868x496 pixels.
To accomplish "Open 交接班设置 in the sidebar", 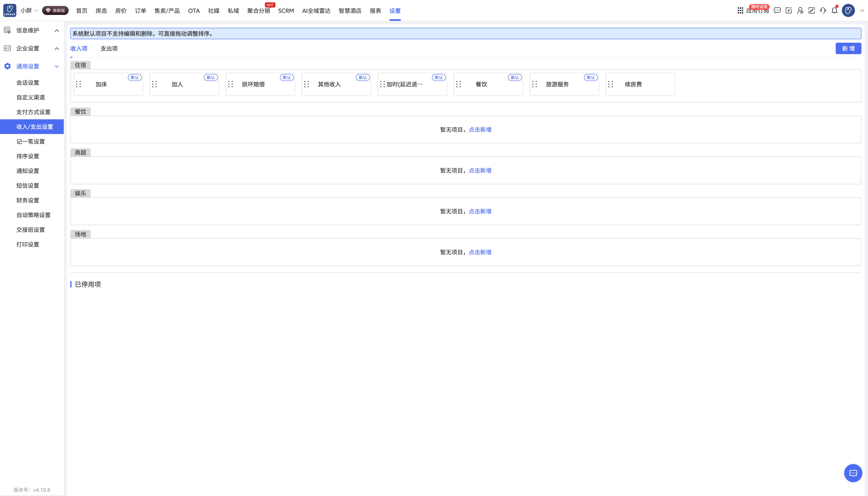I will click(31, 230).
